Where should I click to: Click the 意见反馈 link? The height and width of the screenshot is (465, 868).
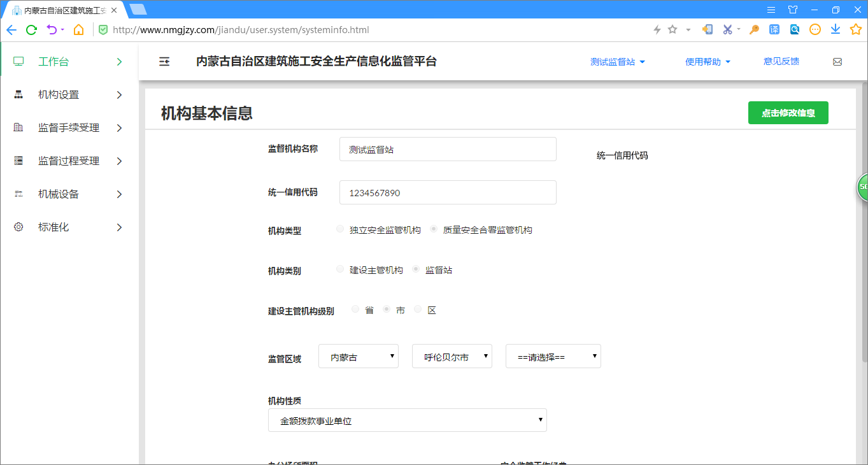781,61
